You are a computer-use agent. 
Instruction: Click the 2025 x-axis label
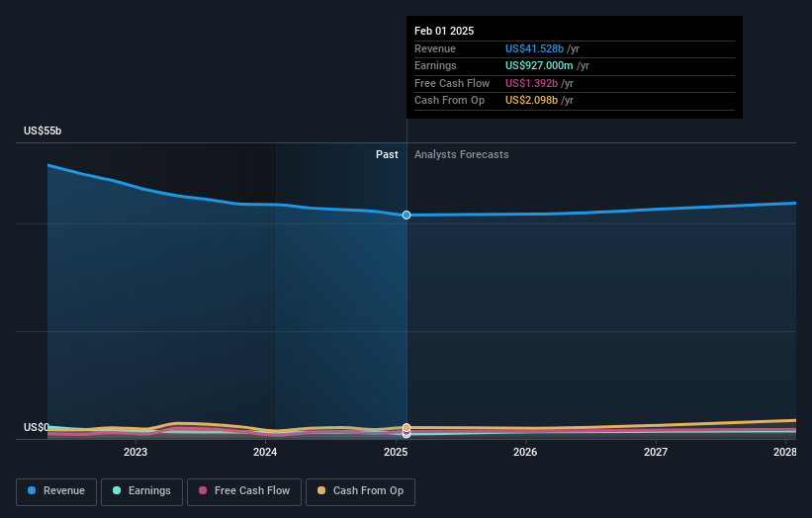(396, 452)
